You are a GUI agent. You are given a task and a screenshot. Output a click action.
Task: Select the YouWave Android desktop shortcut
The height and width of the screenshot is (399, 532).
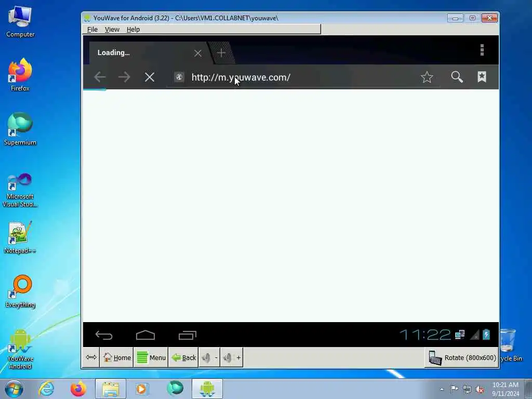(x=20, y=350)
